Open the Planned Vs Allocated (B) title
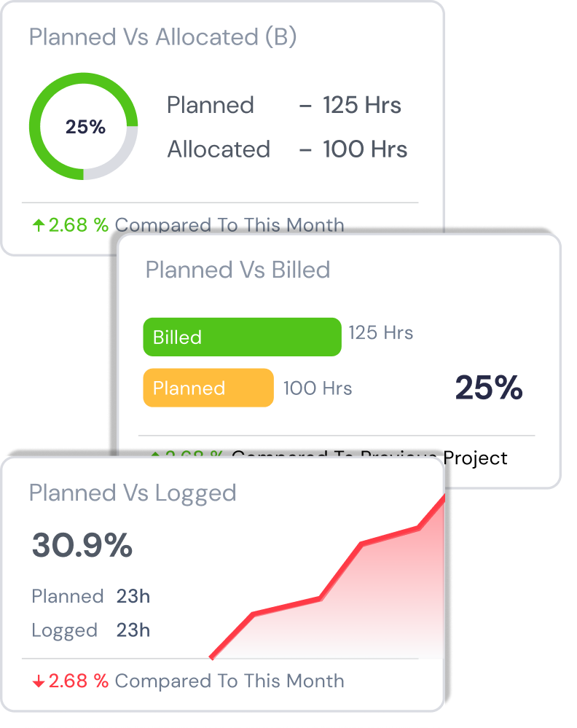Viewport: 577px width, 728px height. (162, 37)
